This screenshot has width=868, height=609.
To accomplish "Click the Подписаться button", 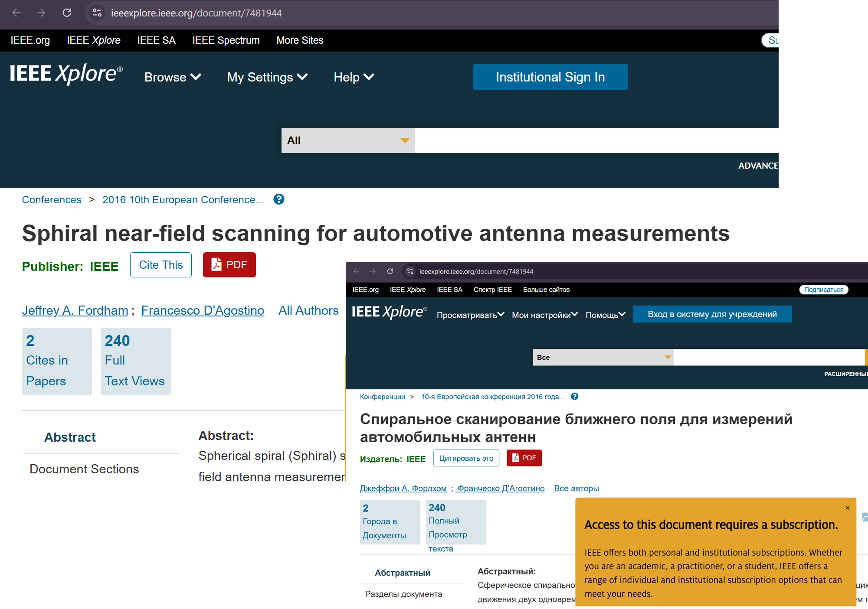I will [x=824, y=290].
